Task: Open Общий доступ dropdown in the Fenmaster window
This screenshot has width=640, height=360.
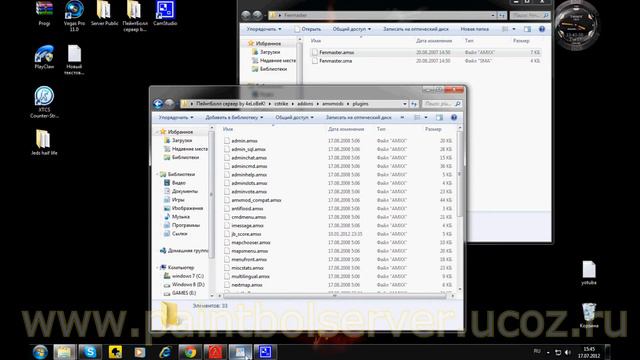Action: click(x=352, y=29)
